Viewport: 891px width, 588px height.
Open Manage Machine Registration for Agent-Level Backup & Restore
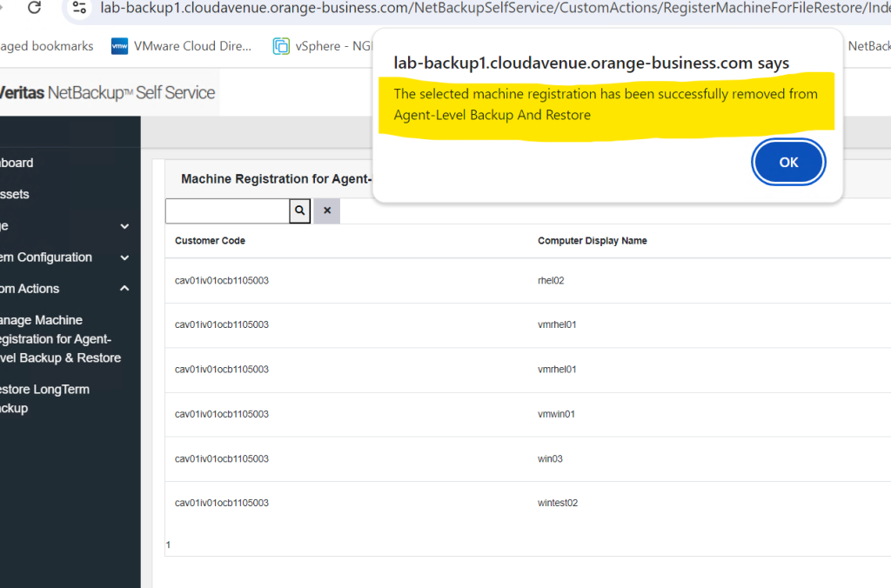(x=60, y=339)
